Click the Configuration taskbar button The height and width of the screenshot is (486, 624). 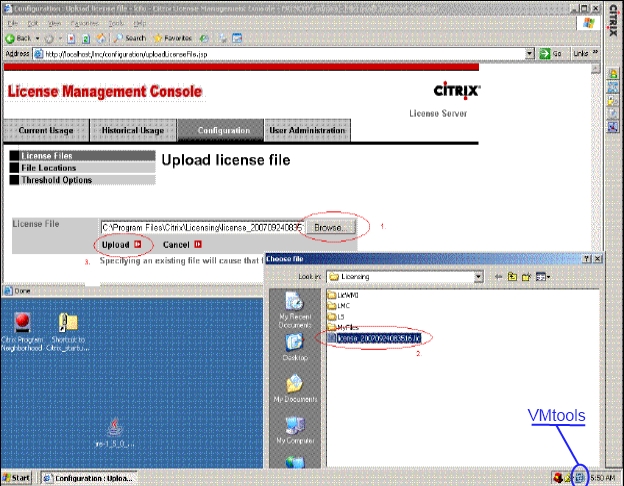pos(88,478)
